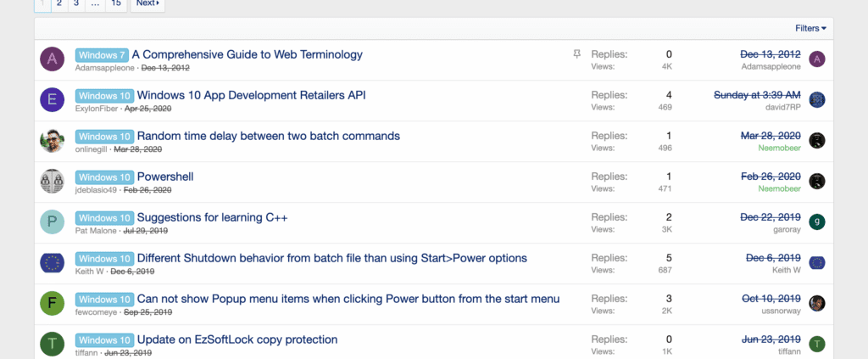Click garoray's small avatar on right
This screenshot has width=868, height=359.
(817, 222)
